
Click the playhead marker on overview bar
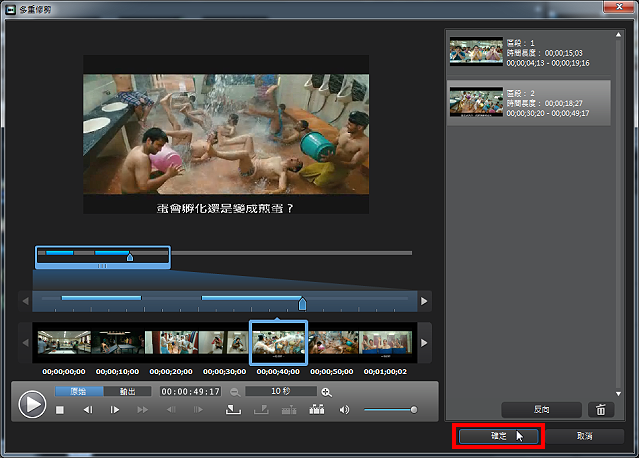[130, 257]
